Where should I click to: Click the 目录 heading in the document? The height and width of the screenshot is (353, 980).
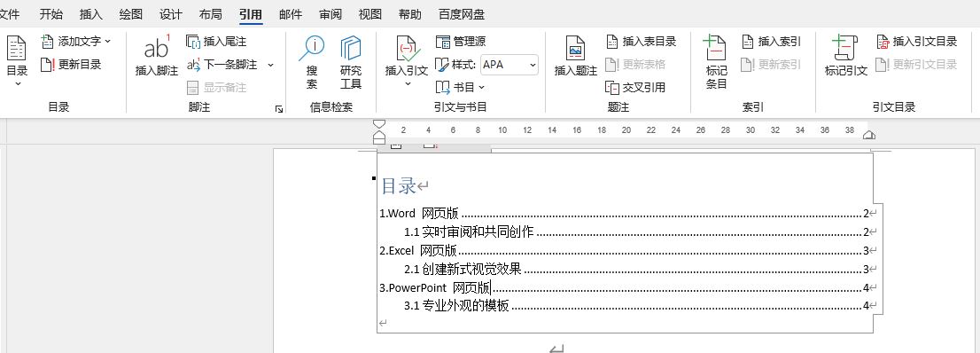pos(399,185)
